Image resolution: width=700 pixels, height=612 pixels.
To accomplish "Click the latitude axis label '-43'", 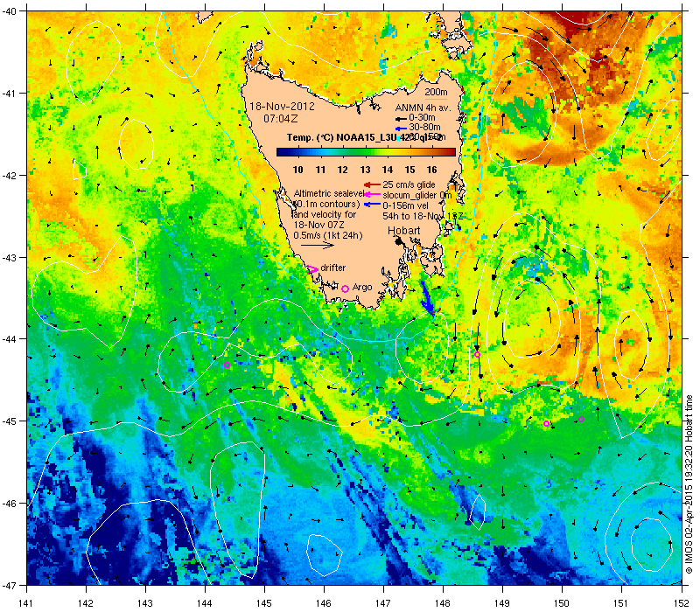I will click(x=8, y=257).
